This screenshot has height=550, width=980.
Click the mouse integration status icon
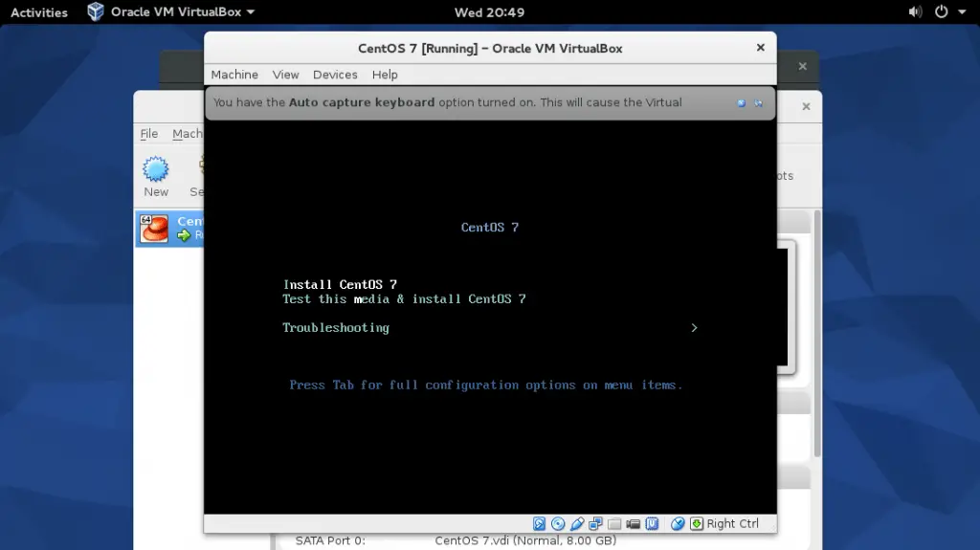tap(678, 524)
